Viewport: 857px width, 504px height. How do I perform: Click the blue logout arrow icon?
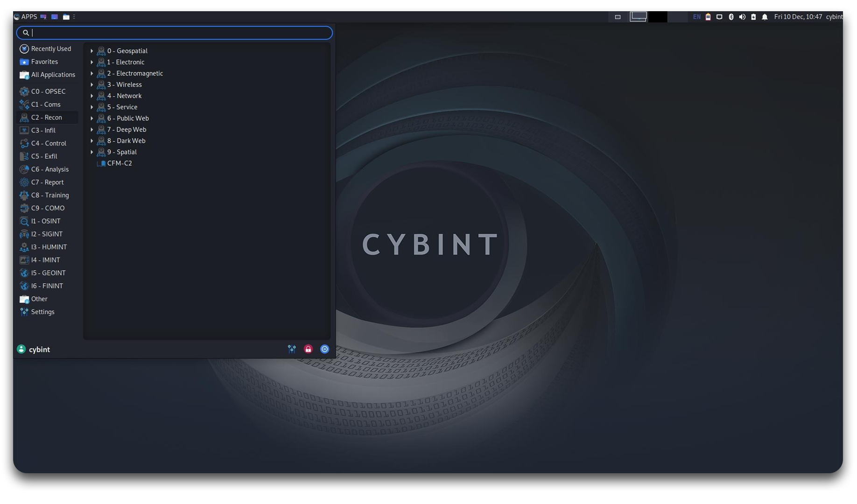click(x=324, y=349)
